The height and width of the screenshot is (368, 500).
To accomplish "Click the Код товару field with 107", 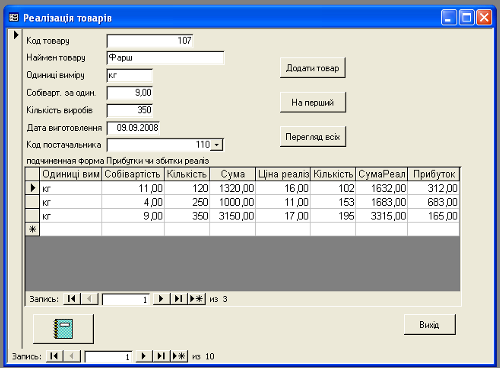I will pos(150,41).
